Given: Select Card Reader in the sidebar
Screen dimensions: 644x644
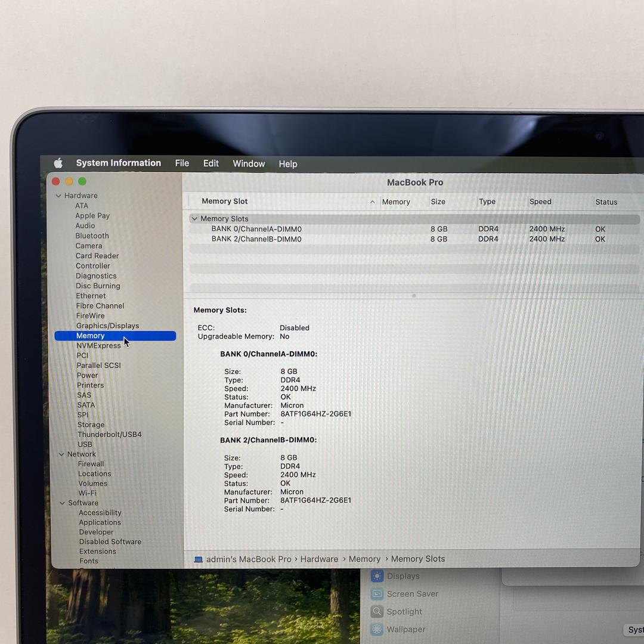Looking at the screenshot, I should coord(97,256).
